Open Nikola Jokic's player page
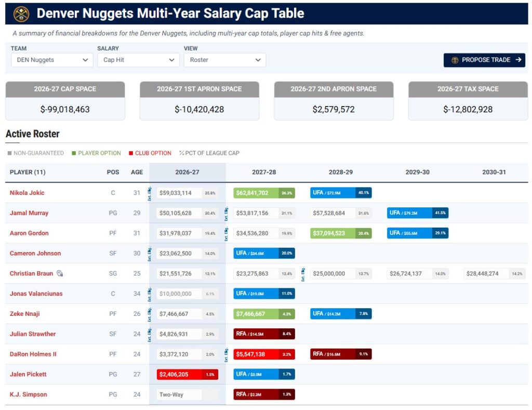The height and width of the screenshot is (410, 532). point(27,193)
